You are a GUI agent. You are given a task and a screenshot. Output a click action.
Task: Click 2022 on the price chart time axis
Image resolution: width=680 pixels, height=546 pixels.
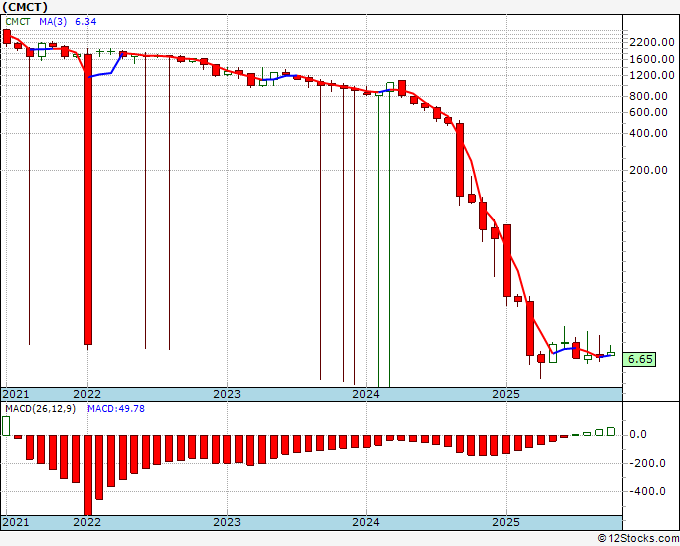tap(87, 394)
